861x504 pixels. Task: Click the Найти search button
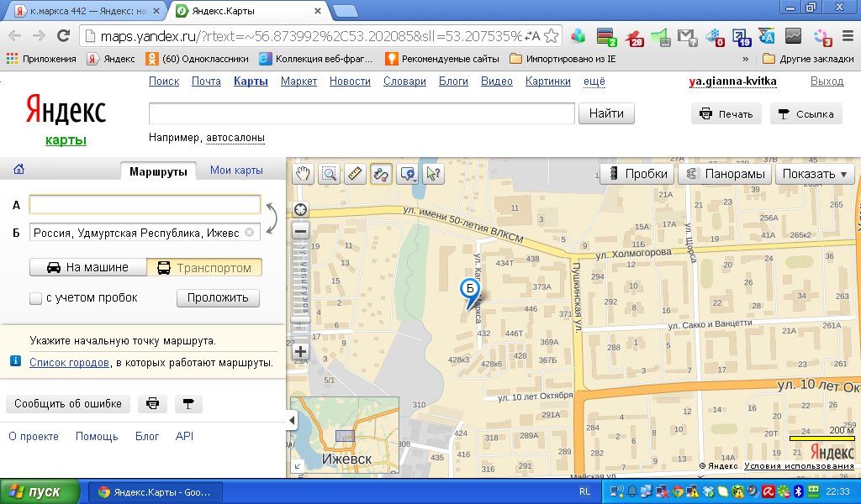[606, 113]
